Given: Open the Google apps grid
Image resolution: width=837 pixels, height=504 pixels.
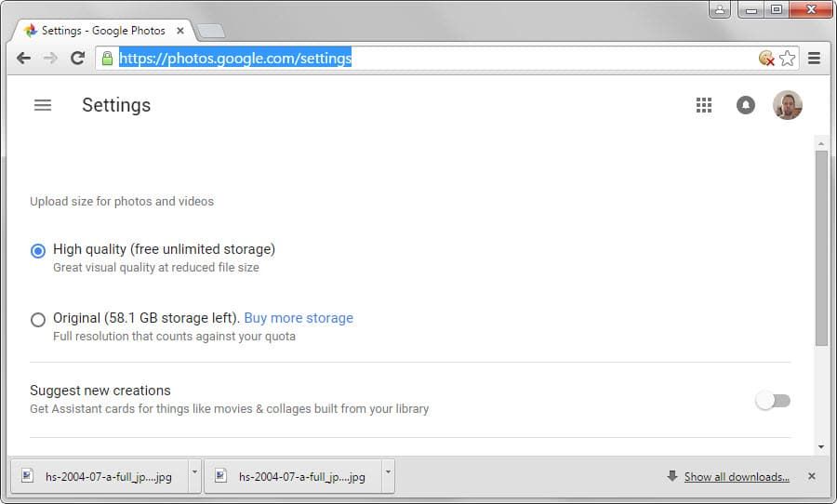Looking at the screenshot, I should point(704,105).
